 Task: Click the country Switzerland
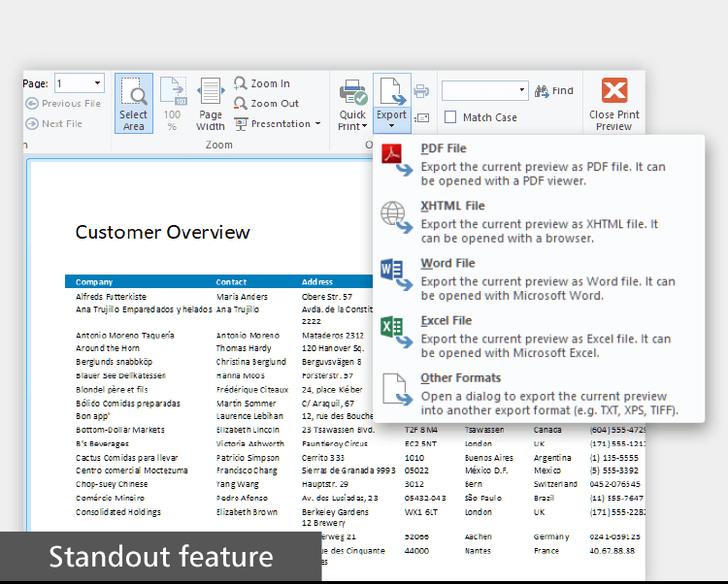[555, 484]
